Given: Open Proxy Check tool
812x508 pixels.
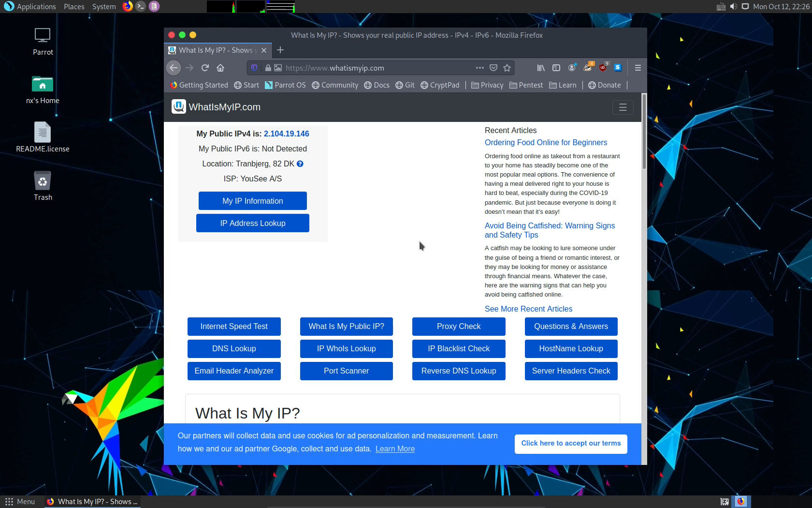Looking at the screenshot, I should 459,327.
